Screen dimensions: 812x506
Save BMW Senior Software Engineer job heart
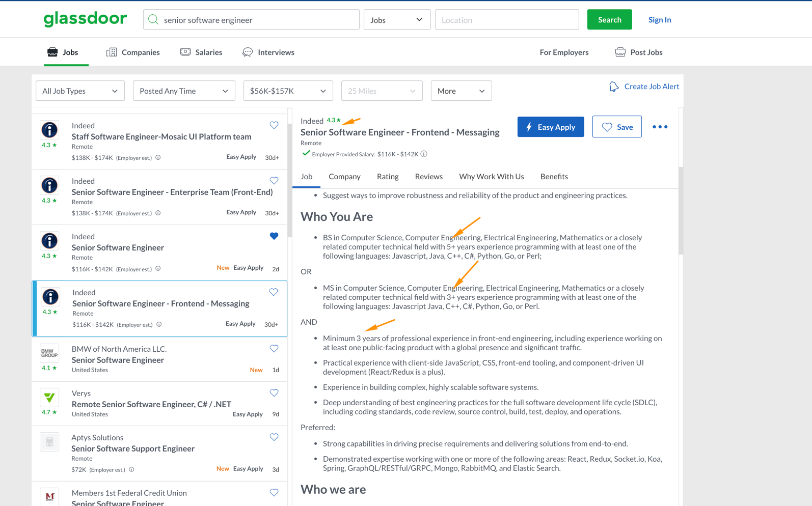[274, 349]
